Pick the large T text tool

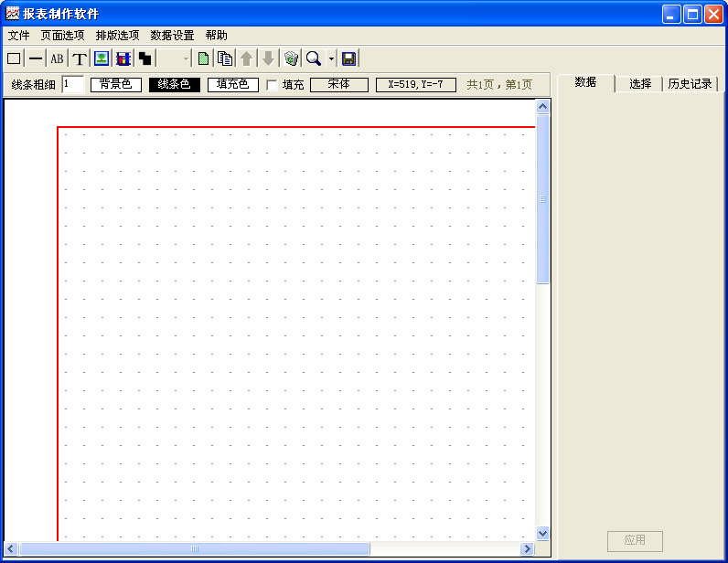[x=80, y=58]
